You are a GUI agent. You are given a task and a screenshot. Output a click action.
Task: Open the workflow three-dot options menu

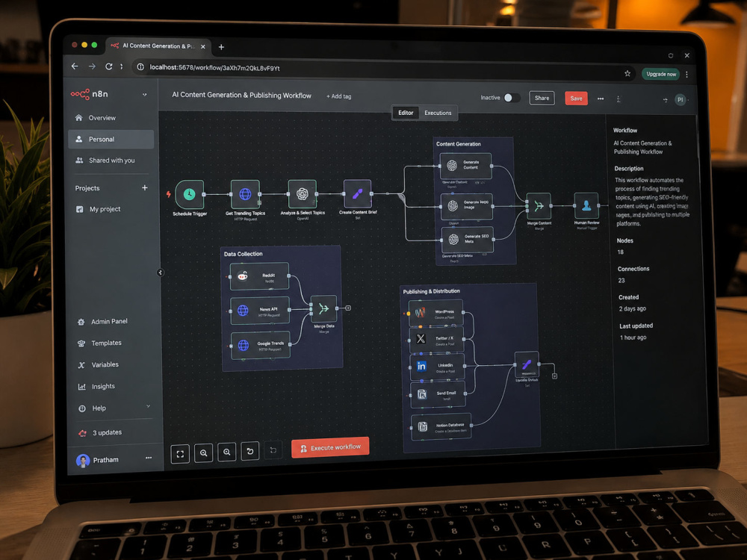601,99
